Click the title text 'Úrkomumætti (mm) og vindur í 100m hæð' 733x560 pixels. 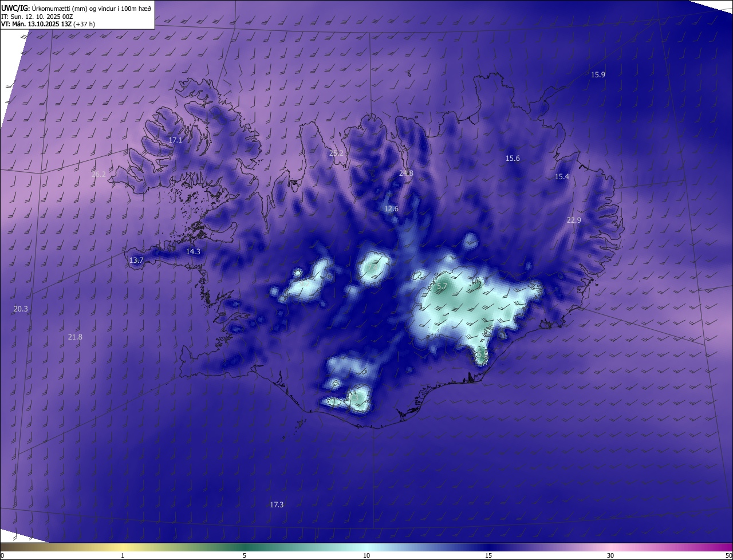coord(92,8)
